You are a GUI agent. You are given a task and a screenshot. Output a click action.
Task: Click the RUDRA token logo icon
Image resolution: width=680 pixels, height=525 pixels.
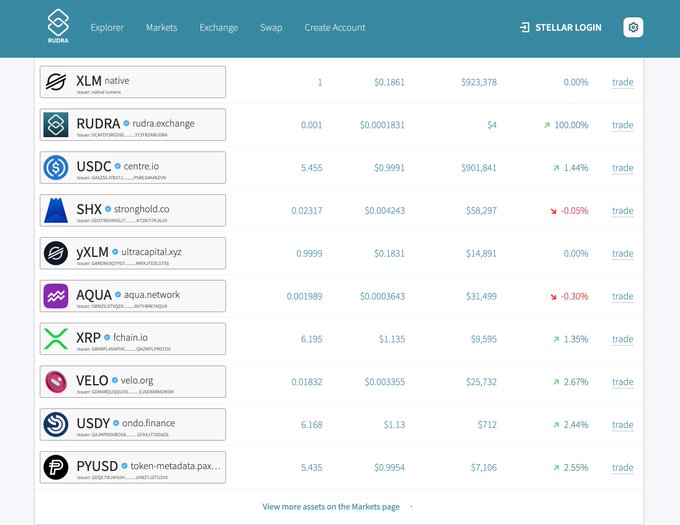click(56, 124)
